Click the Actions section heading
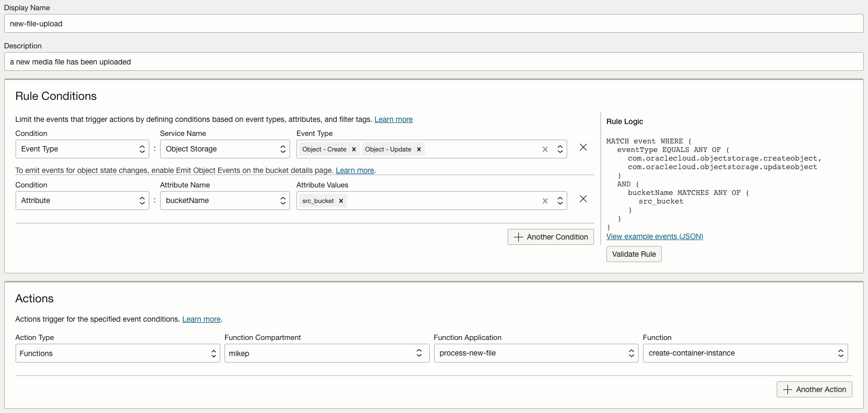This screenshot has height=413, width=868. click(34, 299)
